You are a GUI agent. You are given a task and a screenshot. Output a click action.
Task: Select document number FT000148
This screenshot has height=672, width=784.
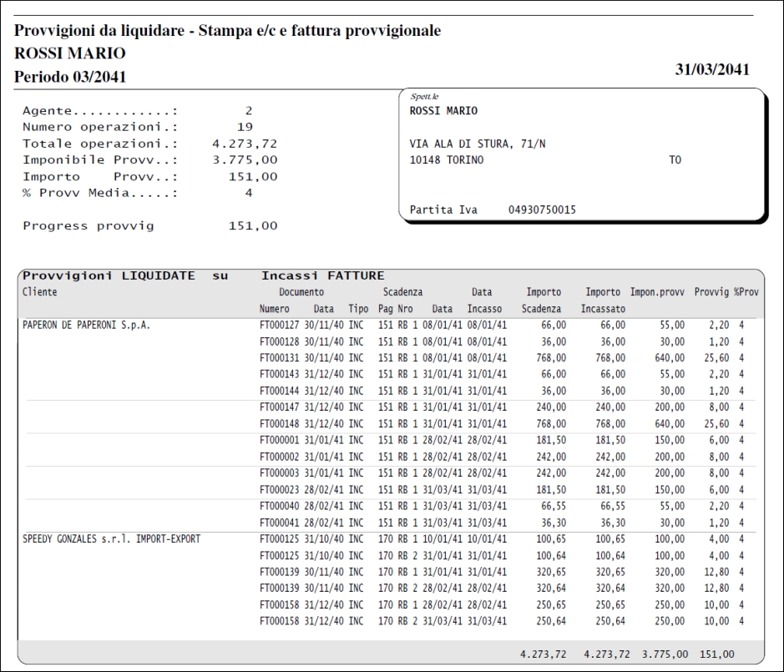coord(279,423)
